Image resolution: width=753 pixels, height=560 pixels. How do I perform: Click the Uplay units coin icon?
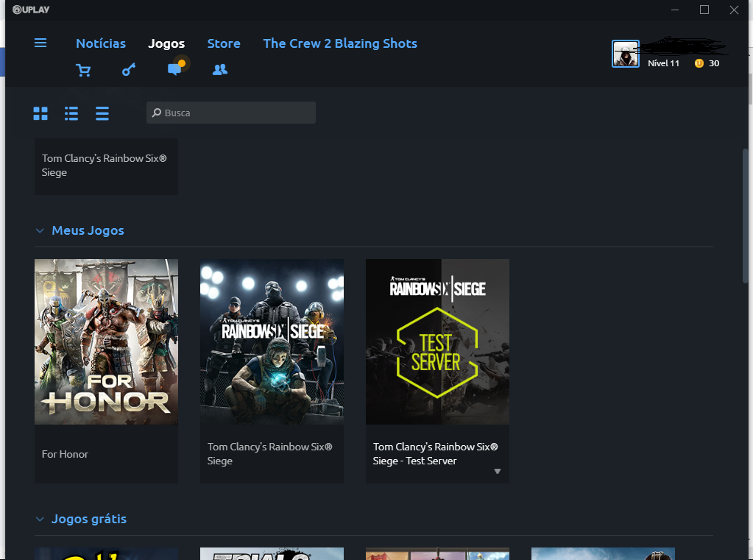pyautogui.click(x=699, y=63)
